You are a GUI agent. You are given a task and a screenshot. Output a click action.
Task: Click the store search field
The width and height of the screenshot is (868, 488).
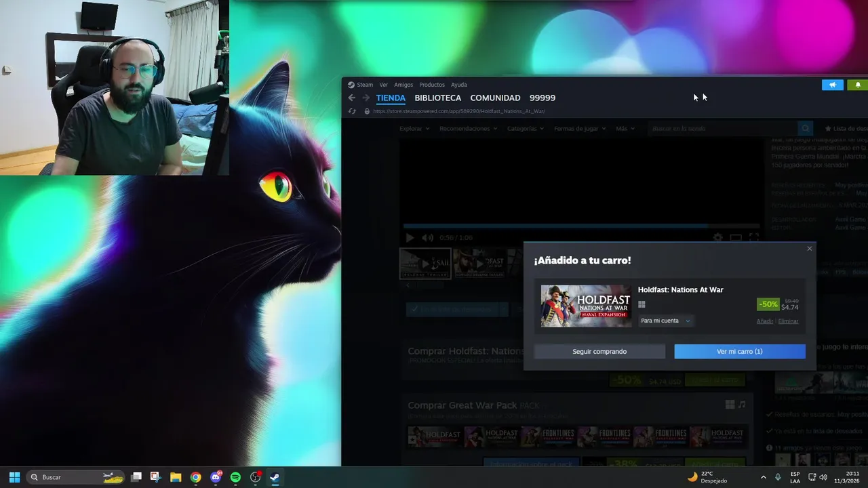point(723,128)
